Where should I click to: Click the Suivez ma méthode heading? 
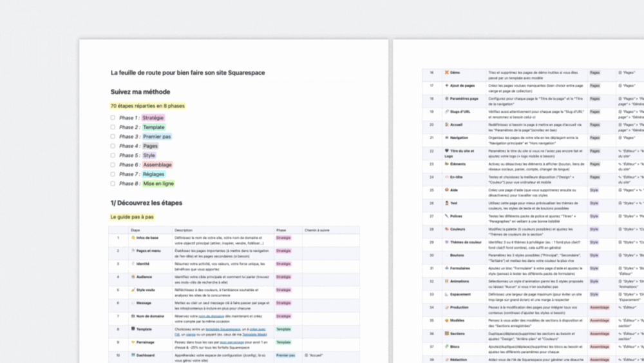[x=140, y=92]
